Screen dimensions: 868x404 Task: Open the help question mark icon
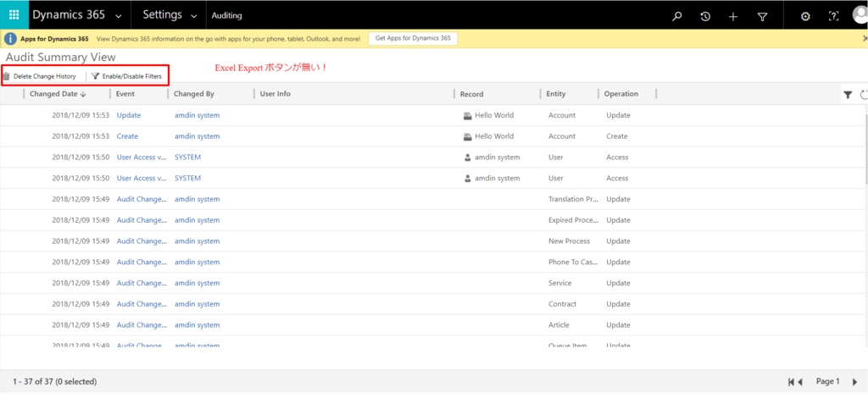click(834, 16)
